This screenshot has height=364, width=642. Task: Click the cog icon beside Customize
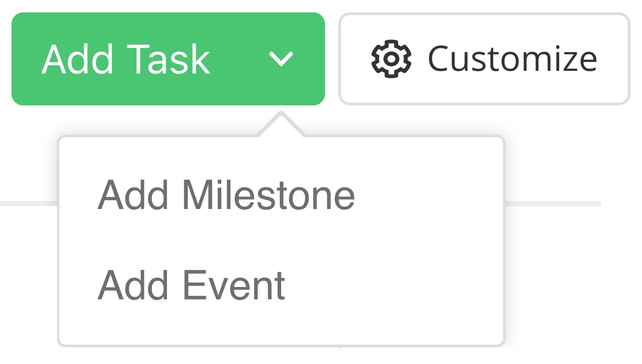click(x=391, y=59)
